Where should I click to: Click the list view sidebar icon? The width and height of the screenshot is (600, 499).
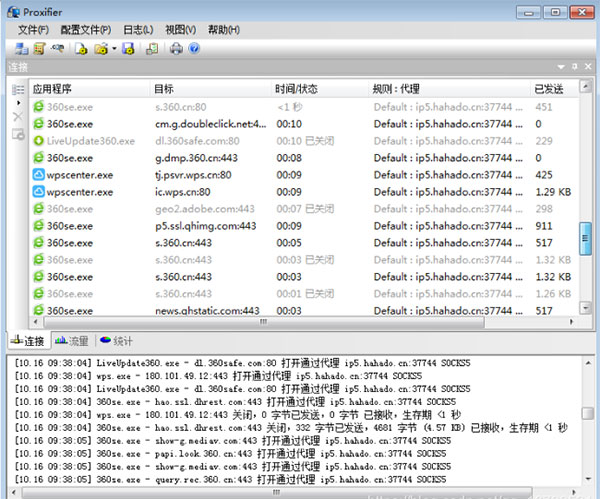coord(18,90)
